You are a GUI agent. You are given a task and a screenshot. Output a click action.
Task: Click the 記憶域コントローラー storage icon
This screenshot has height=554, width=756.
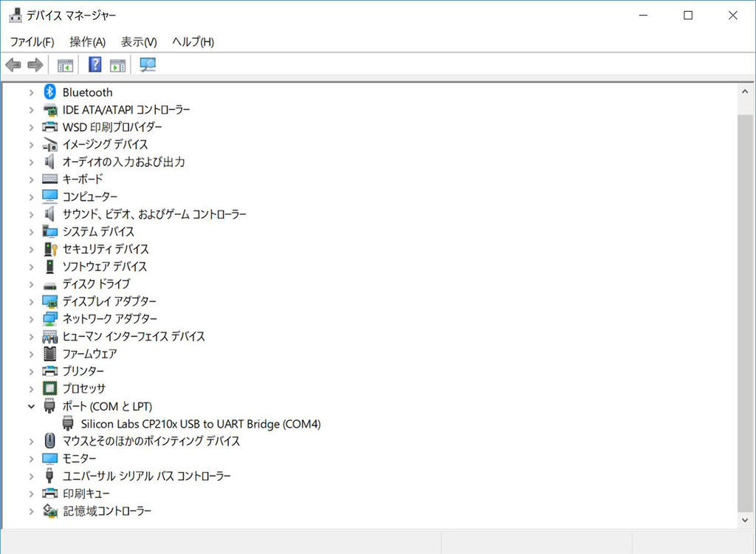pos(49,510)
